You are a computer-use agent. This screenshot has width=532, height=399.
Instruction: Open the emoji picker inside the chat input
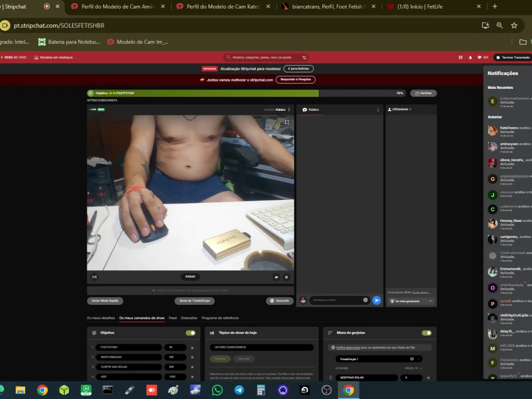pyautogui.click(x=365, y=300)
